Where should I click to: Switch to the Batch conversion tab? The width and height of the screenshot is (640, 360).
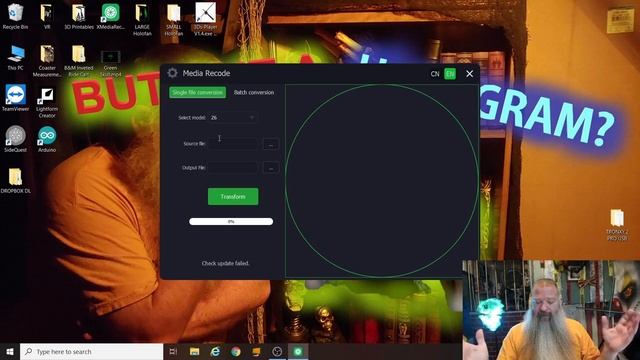254,92
